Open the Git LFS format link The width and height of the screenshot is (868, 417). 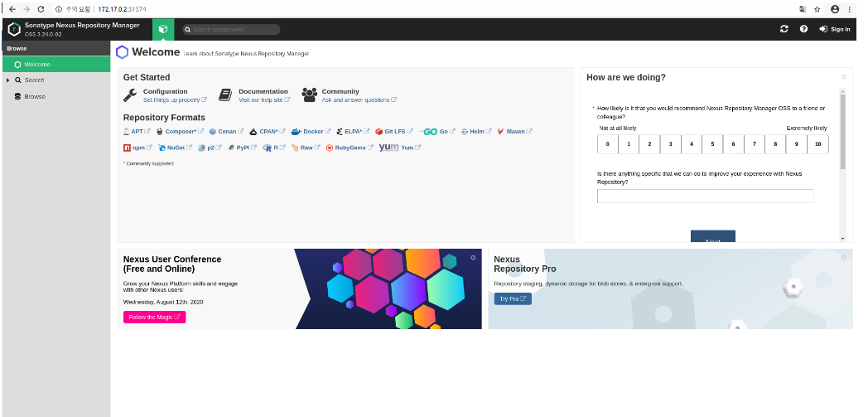tap(394, 132)
